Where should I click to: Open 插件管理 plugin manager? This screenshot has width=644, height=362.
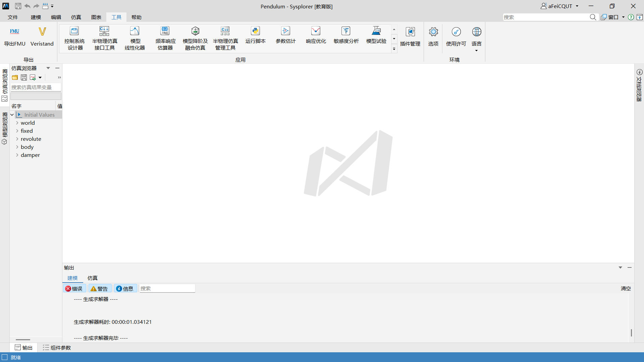pos(410,37)
